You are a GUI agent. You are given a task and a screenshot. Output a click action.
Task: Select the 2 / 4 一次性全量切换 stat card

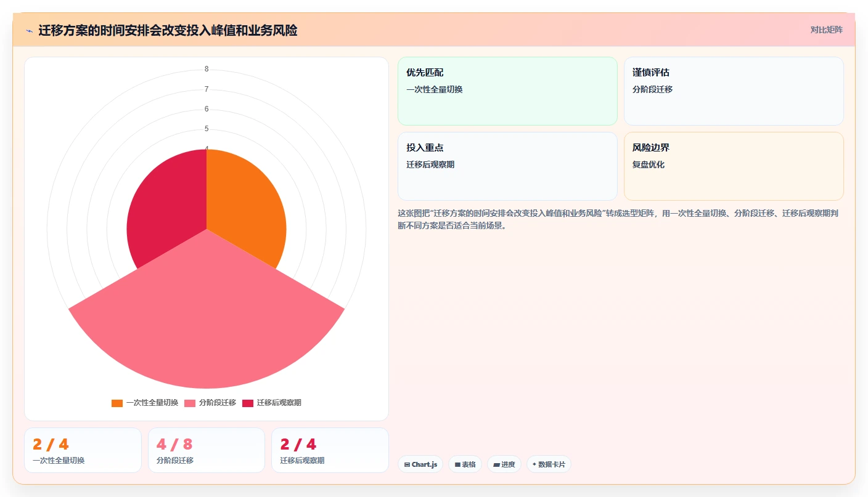point(83,450)
